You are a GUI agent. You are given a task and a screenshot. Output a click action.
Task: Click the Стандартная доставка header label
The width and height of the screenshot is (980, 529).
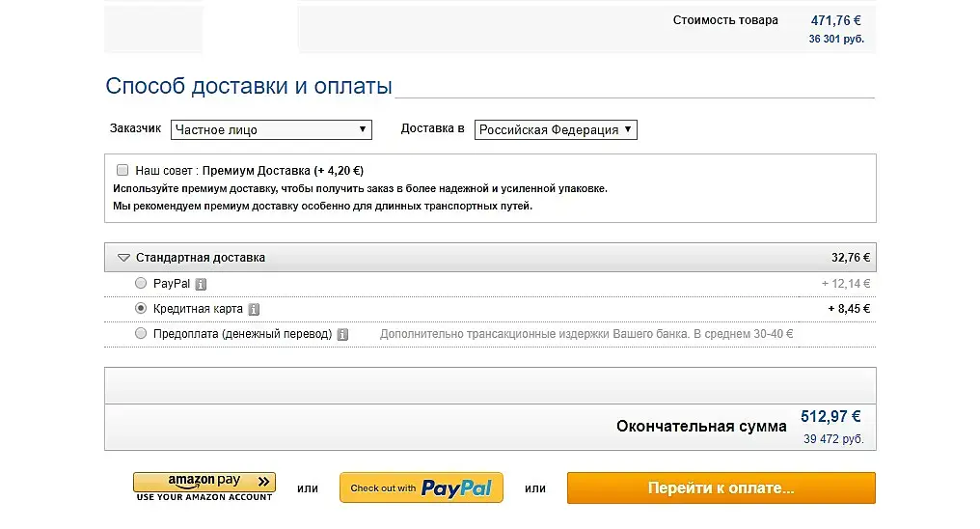point(201,258)
